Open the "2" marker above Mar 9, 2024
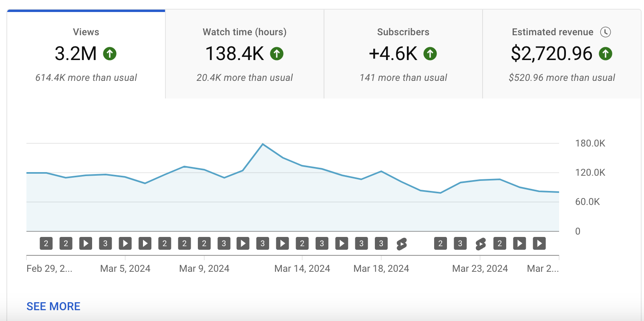644x321 pixels. pyautogui.click(x=204, y=243)
